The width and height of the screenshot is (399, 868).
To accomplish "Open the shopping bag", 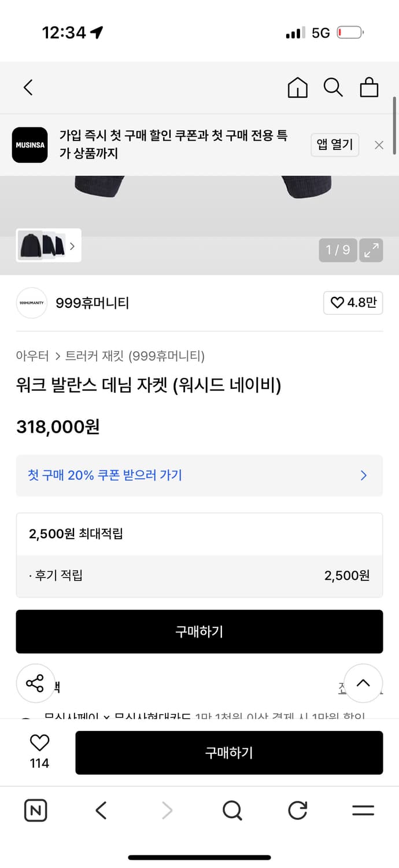I will (369, 88).
